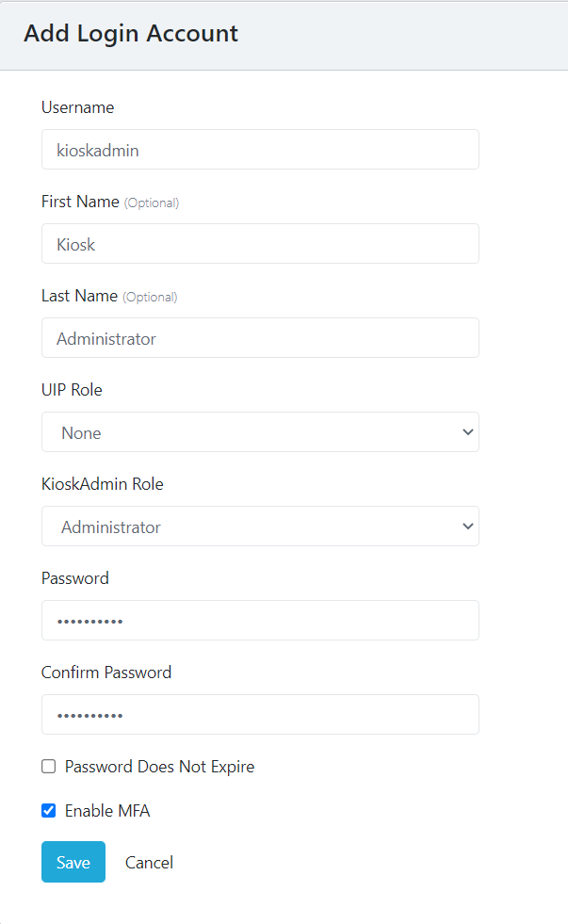Viewport: 568px width, 924px height.
Task: Click the "First Name" label text
Action: pyautogui.click(x=80, y=202)
